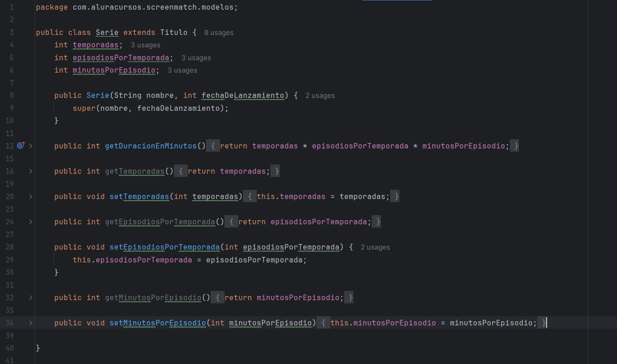
Task: Show '2 usages' hint of Serie constructor
Action: click(x=320, y=96)
